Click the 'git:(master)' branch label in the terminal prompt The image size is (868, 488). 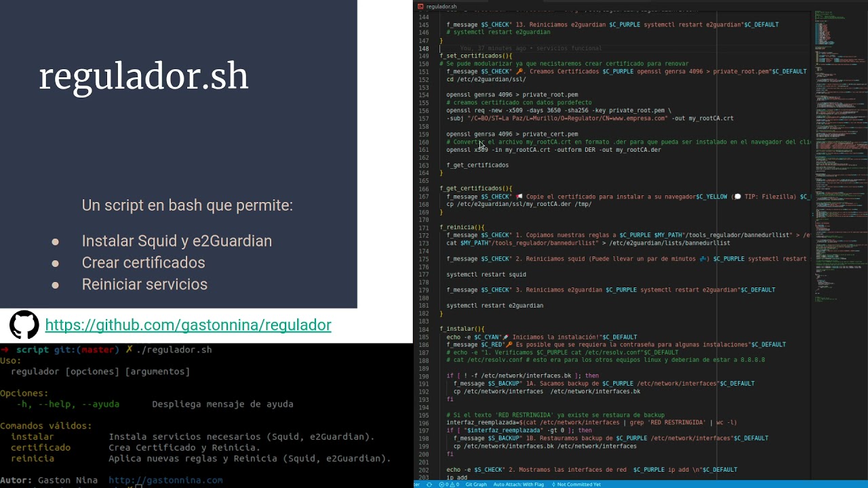click(86, 350)
